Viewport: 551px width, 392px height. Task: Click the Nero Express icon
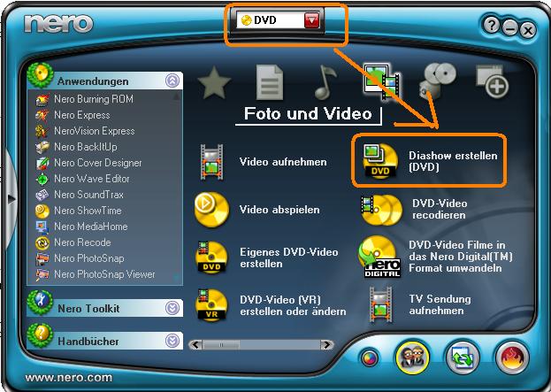click(x=42, y=115)
